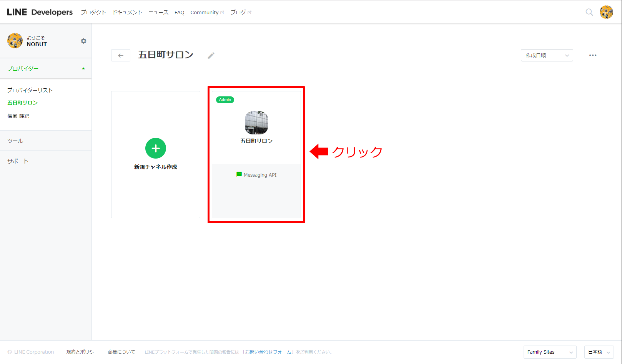This screenshot has width=622, height=364.
Task: Click the green plus new channel icon
Action: [x=156, y=148]
